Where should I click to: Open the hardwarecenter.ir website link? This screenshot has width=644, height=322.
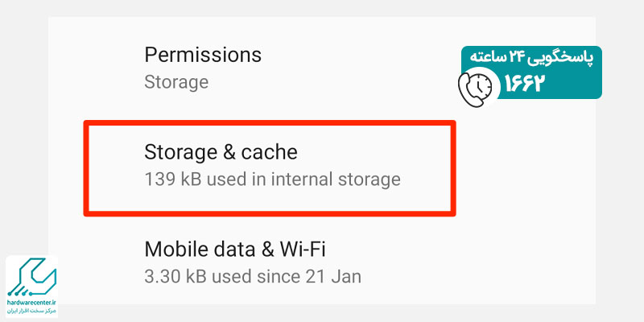coord(31,302)
